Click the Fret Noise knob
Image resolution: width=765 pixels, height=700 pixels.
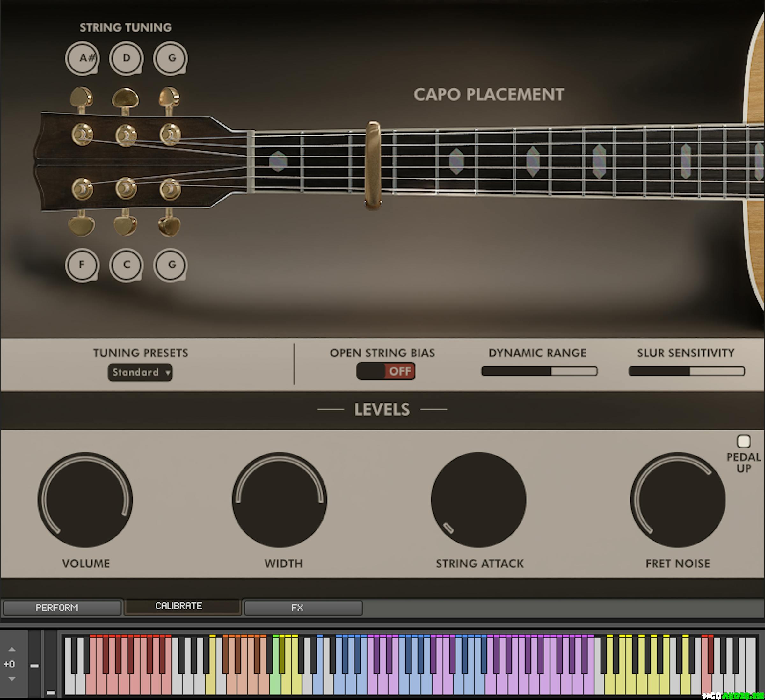coord(678,499)
